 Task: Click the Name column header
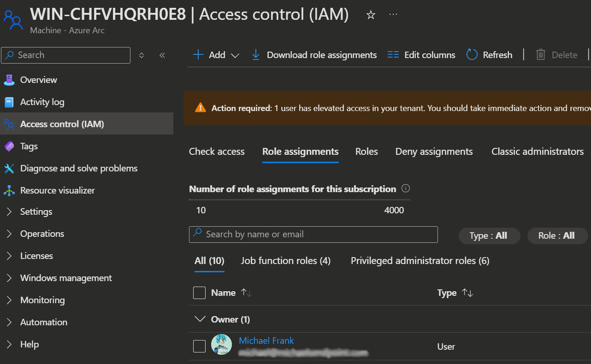tap(223, 293)
